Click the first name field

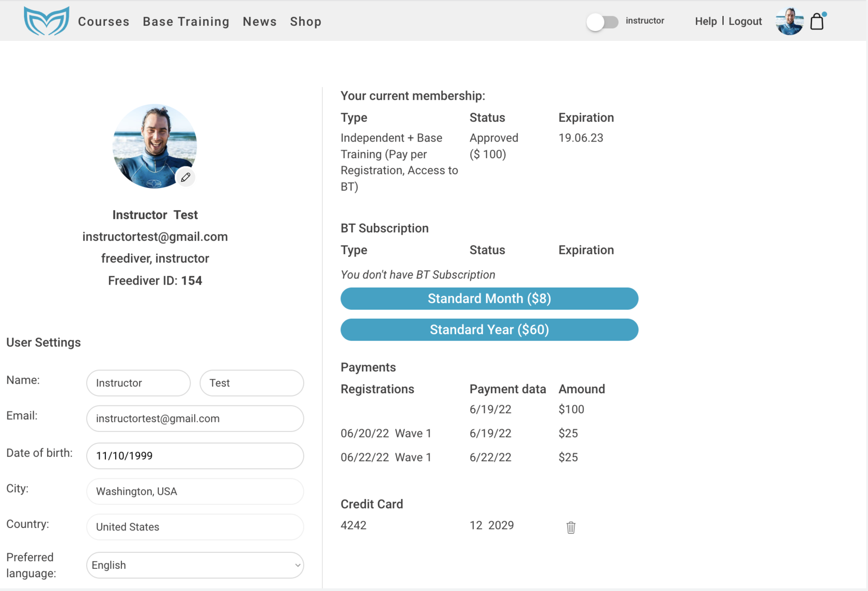138,383
